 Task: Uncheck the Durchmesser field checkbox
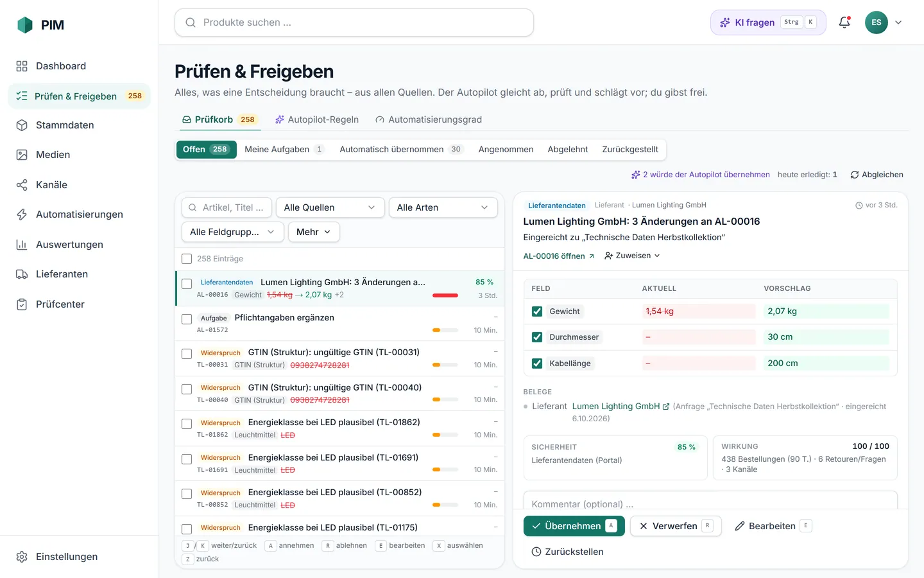(x=537, y=337)
